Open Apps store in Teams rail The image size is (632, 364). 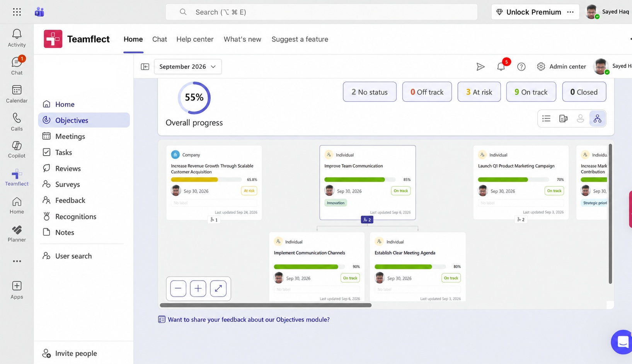click(17, 290)
